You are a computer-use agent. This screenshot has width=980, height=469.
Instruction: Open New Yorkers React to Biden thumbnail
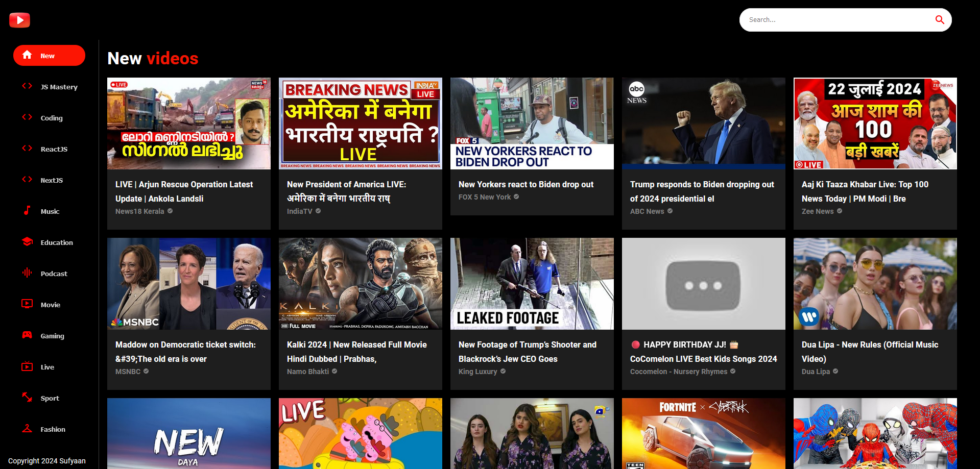pos(532,124)
